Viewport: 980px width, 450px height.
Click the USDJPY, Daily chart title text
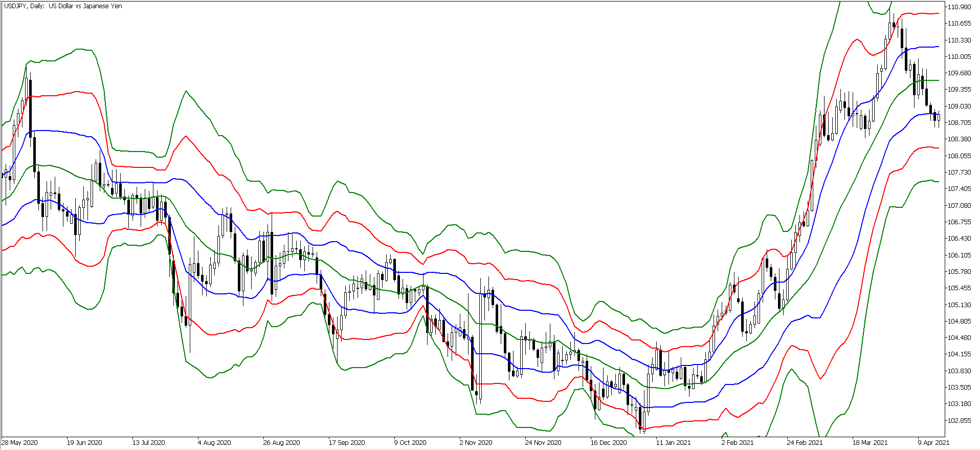coord(62,6)
